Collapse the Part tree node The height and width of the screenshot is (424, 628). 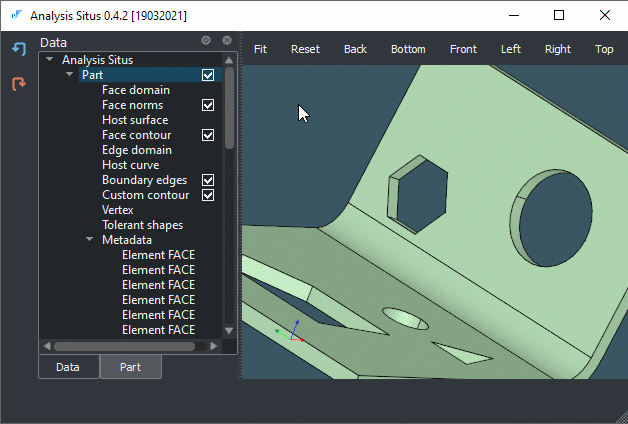[x=70, y=74]
